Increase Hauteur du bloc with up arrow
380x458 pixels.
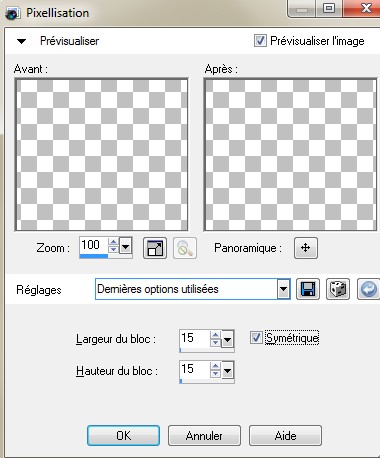pos(216,366)
